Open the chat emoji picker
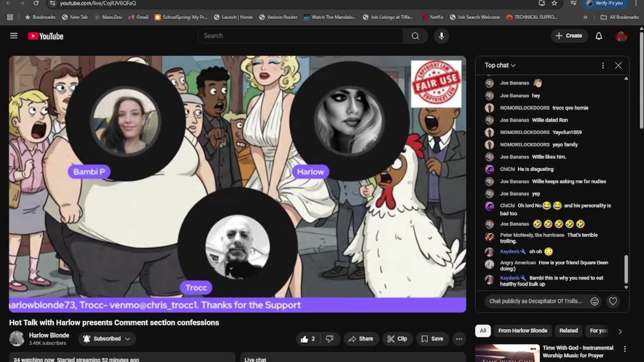 click(x=594, y=301)
